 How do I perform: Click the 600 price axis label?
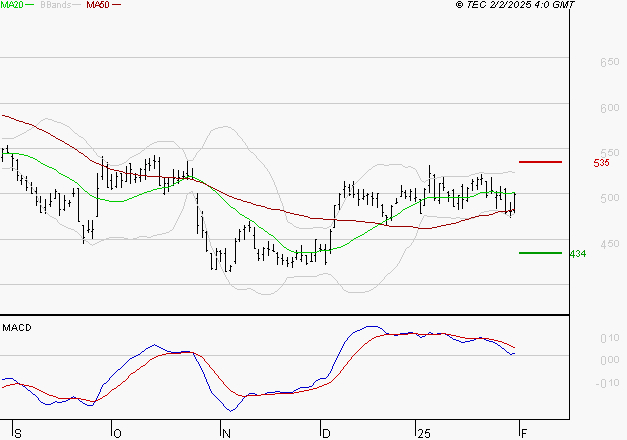pyautogui.click(x=609, y=108)
